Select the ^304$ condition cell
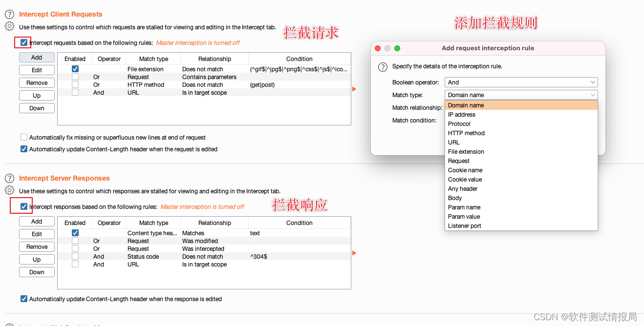 click(x=300, y=257)
